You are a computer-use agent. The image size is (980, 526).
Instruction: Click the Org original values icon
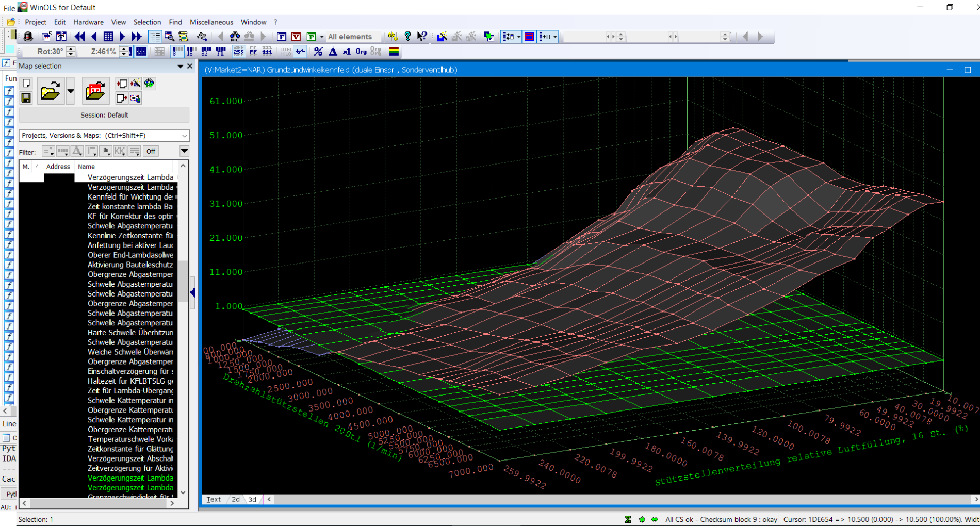point(361,52)
